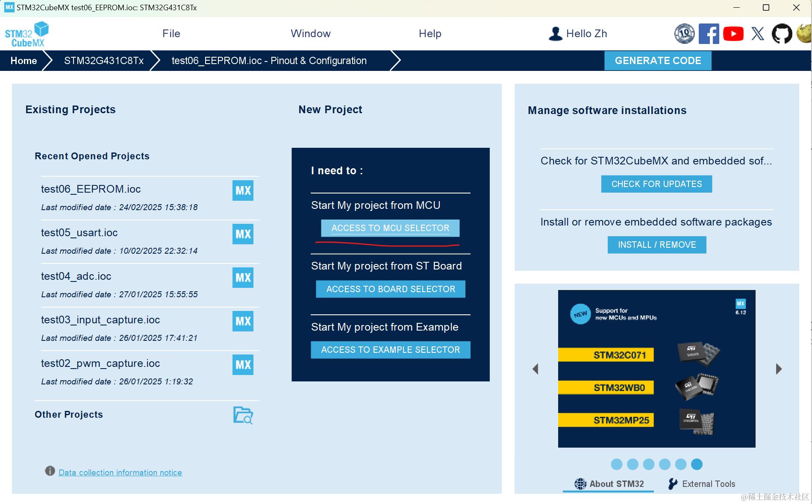
Task: Select the highlighted last banner carousel dot
Action: click(697, 464)
